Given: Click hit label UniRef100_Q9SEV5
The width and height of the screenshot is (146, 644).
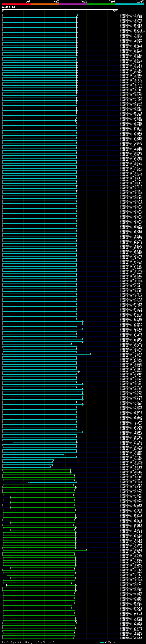Looking at the screenshot, I should [131, 469].
